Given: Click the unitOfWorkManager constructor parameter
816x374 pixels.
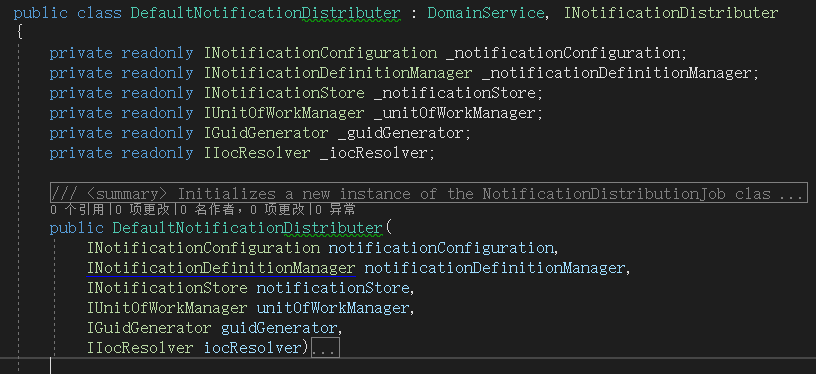Looking at the screenshot, I should pyautogui.click(x=333, y=308).
